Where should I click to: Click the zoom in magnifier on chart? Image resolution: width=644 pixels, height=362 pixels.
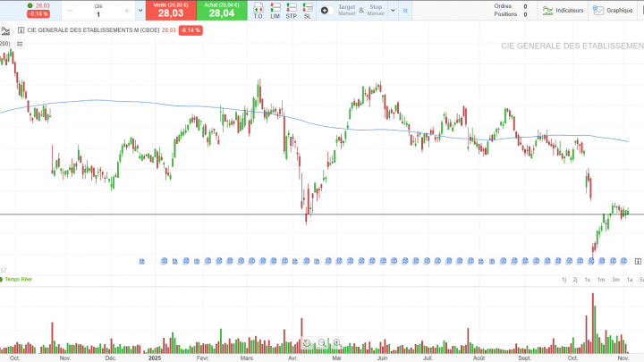336,342
